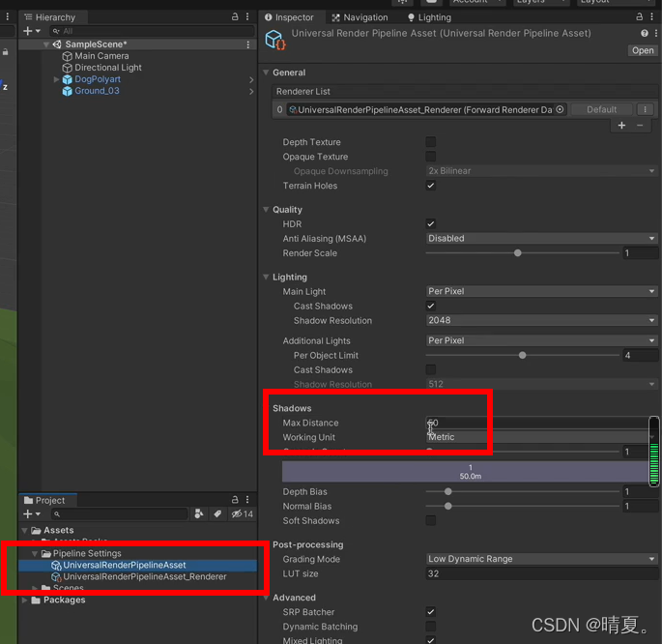The width and height of the screenshot is (662, 644).
Task: Open asset help reference icon
Action: [x=645, y=33]
